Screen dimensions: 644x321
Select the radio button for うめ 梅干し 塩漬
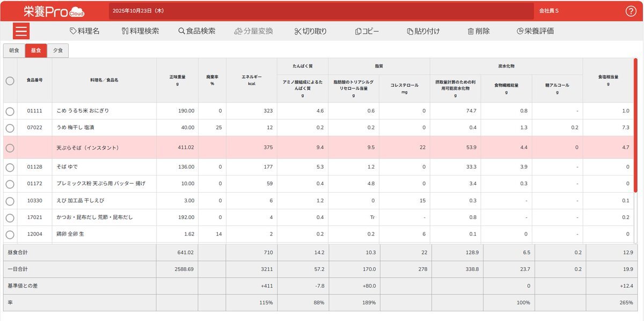[x=10, y=128]
